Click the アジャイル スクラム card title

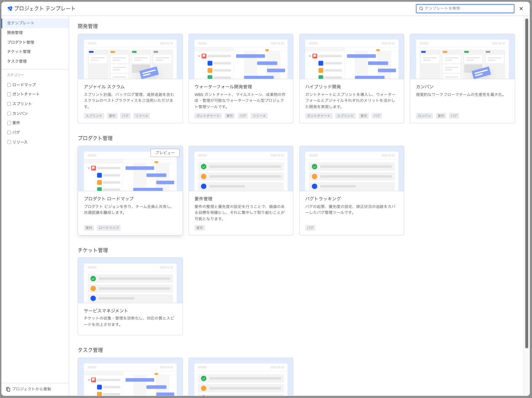(104, 87)
